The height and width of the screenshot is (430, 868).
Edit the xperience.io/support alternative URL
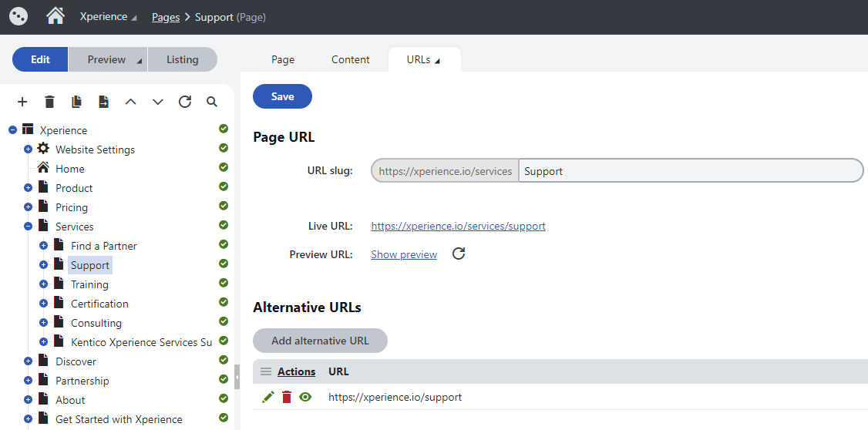point(268,397)
